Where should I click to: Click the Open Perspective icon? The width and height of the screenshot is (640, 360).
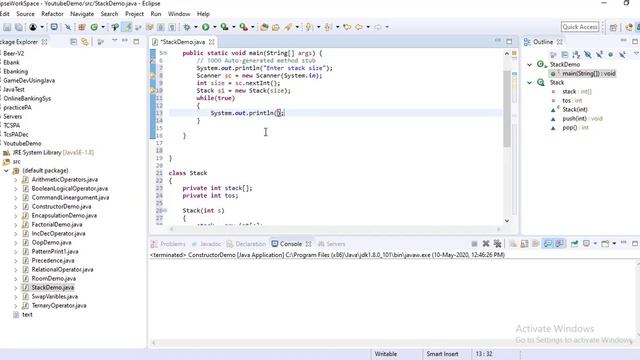coord(613,27)
